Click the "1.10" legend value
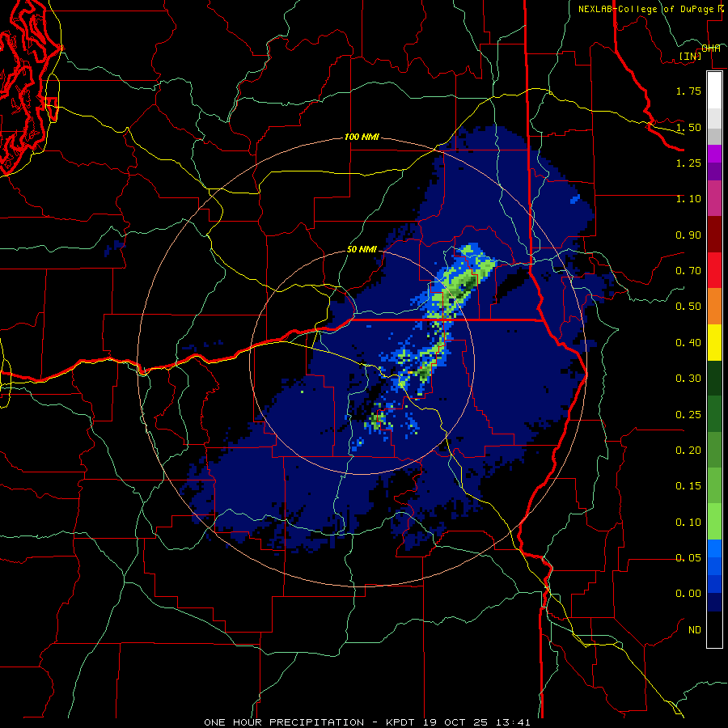Viewport: 728px width, 728px height. point(688,199)
